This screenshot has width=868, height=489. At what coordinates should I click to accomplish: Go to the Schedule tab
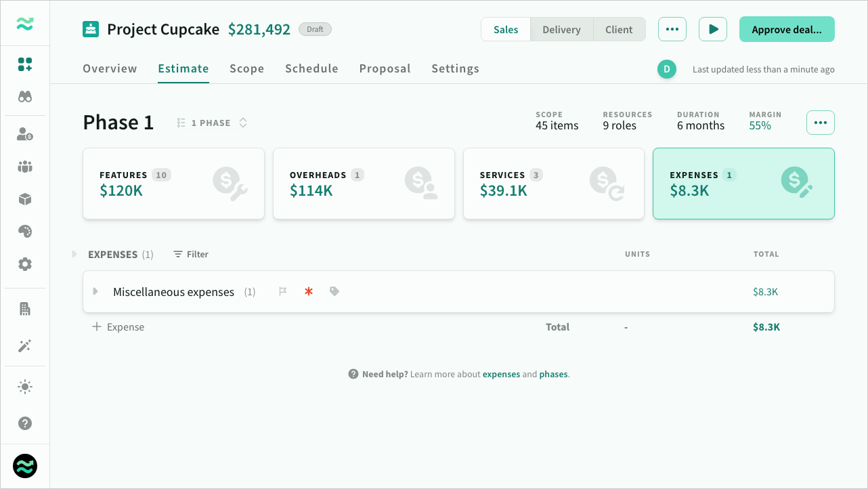click(x=311, y=68)
